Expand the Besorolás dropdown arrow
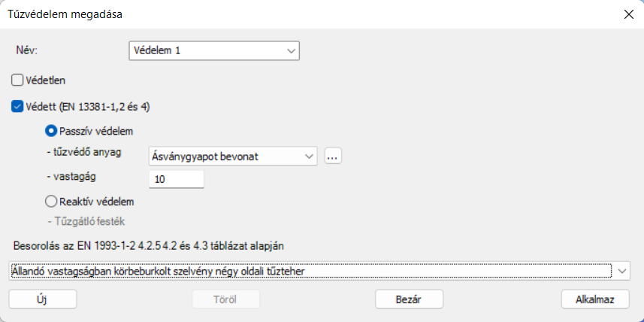The height and width of the screenshot is (322, 644). coord(622,271)
